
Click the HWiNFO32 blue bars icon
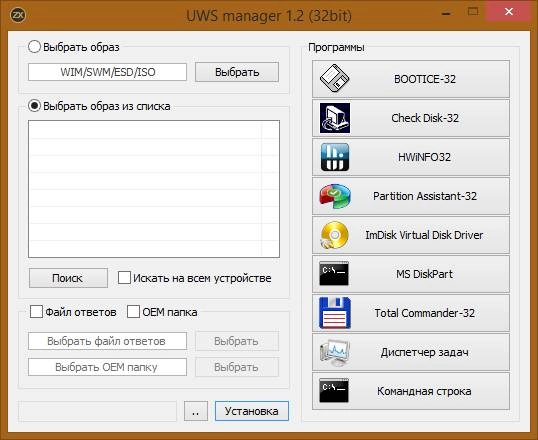click(335, 157)
